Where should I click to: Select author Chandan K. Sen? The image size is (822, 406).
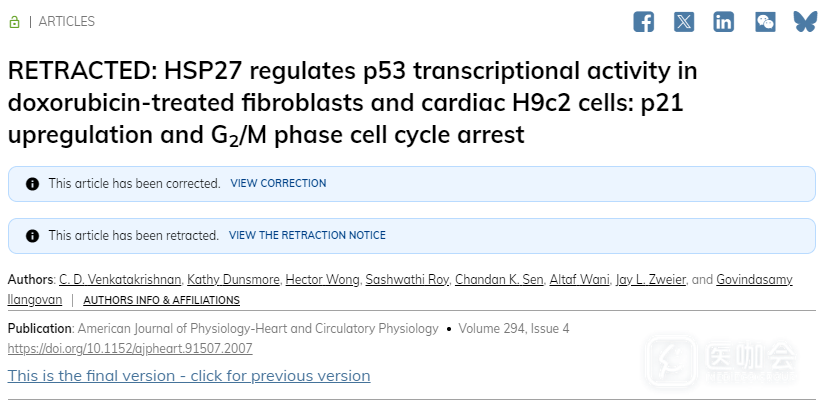coord(498,280)
